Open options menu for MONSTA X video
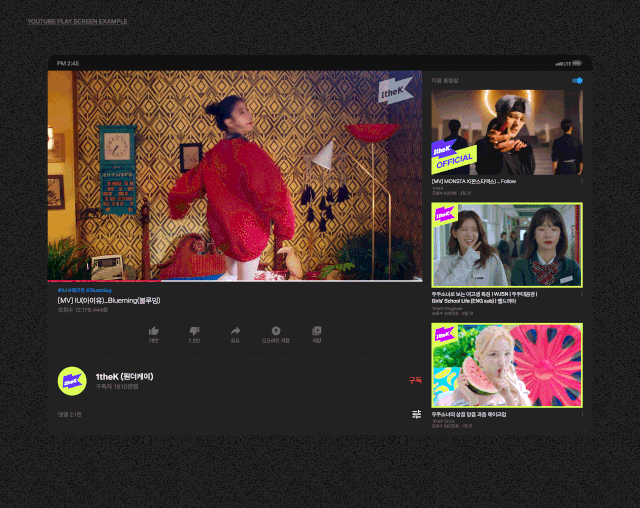The height and width of the screenshot is (508, 640). pyautogui.click(x=582, y=181)
